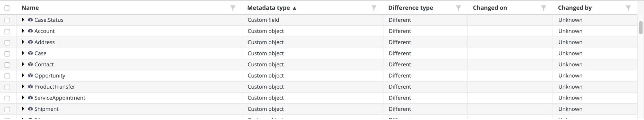Toggle the select-all header checkbox
The width and height of the screenshot is (644, 120).
tap(7, 8)
